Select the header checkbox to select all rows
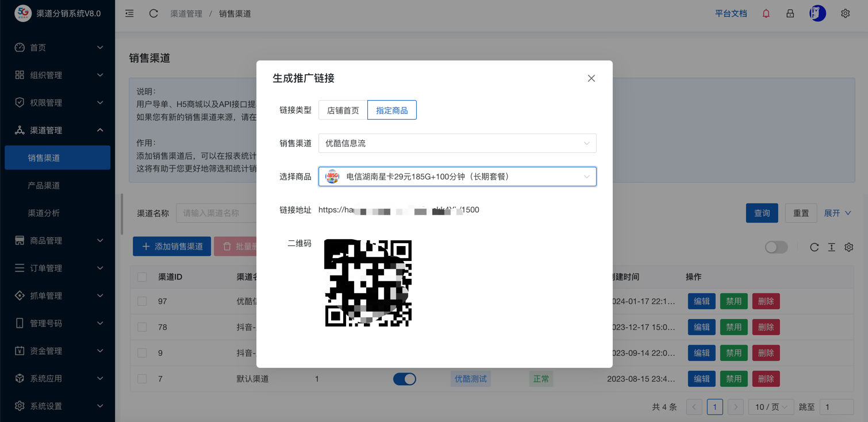This screenshot has height=422, width=868. pyautogui.click(x=141, y=277)
